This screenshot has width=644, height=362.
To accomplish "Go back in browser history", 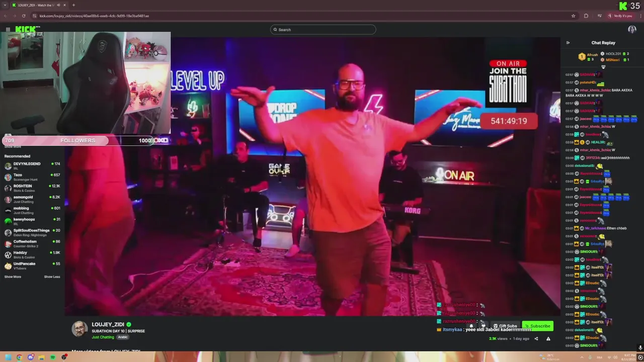I will click(6, 16).
